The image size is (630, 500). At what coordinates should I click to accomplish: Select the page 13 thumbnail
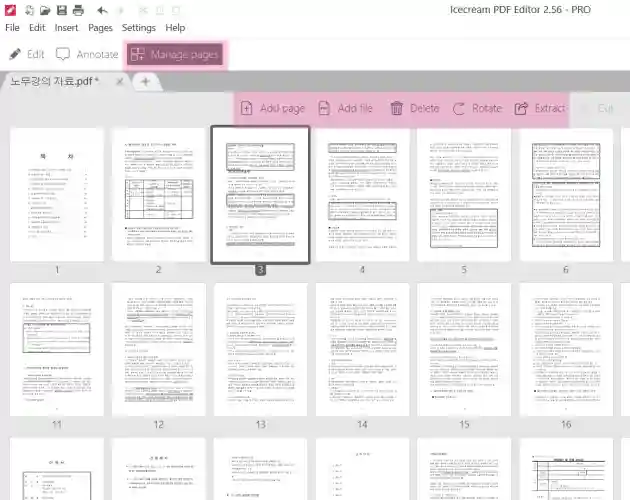(x=260, y=350)
